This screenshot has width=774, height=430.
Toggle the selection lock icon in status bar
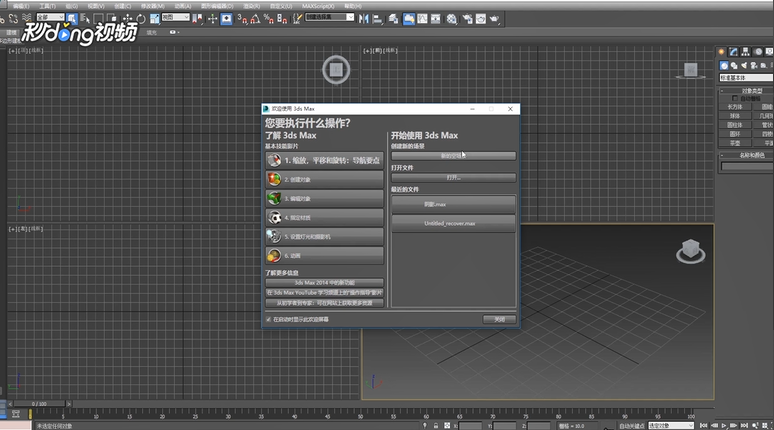click(x=436, y=425)
